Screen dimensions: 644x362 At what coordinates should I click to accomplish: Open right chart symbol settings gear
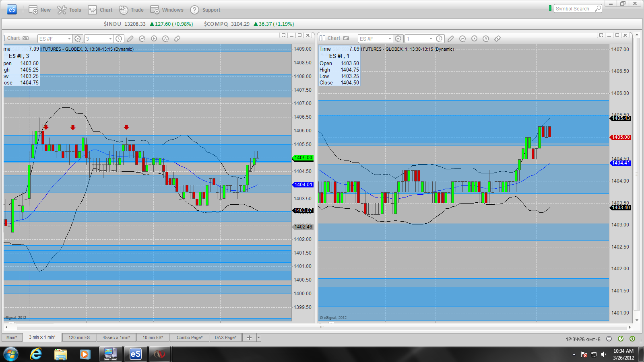coord(398,39)
